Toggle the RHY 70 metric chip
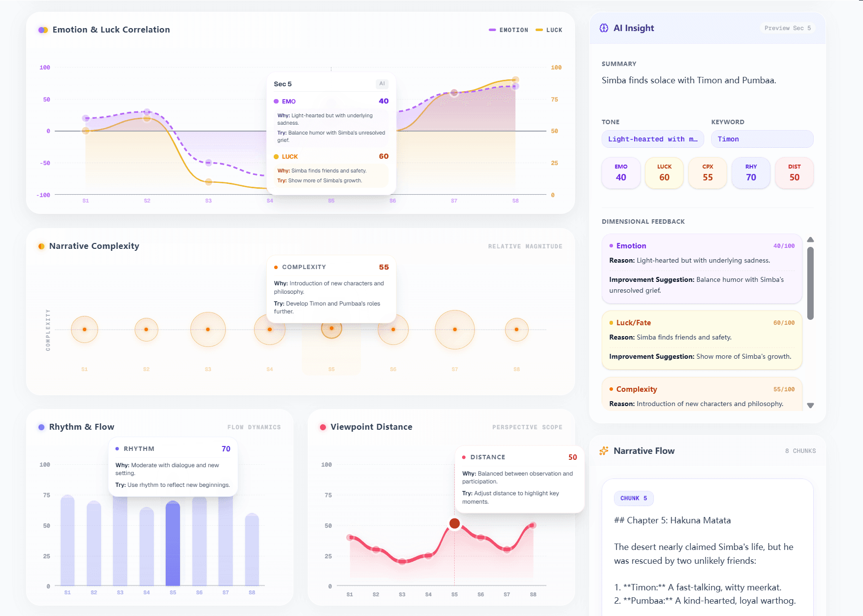This screenshot has height=616, width=863. click(x=751, y=173)
